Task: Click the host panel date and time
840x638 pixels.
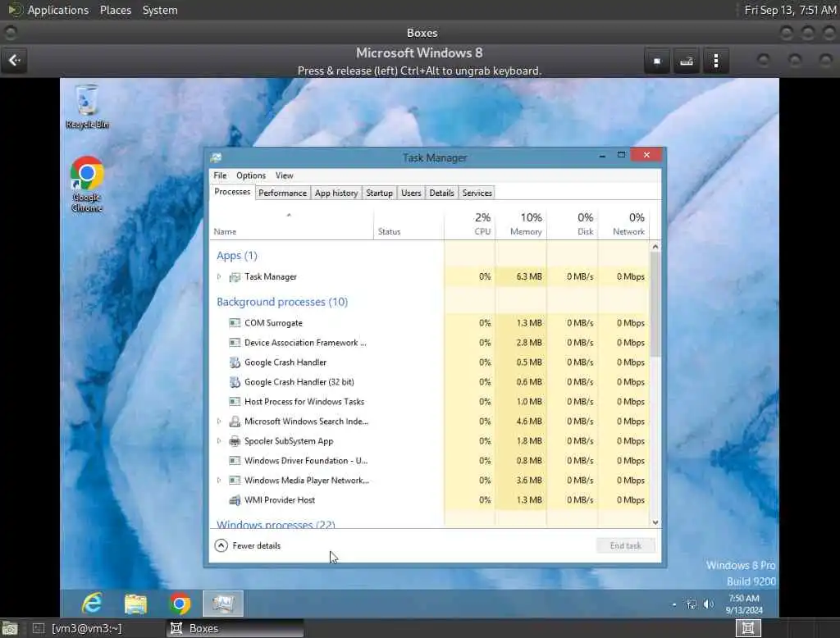Action: tap(790, 10)
